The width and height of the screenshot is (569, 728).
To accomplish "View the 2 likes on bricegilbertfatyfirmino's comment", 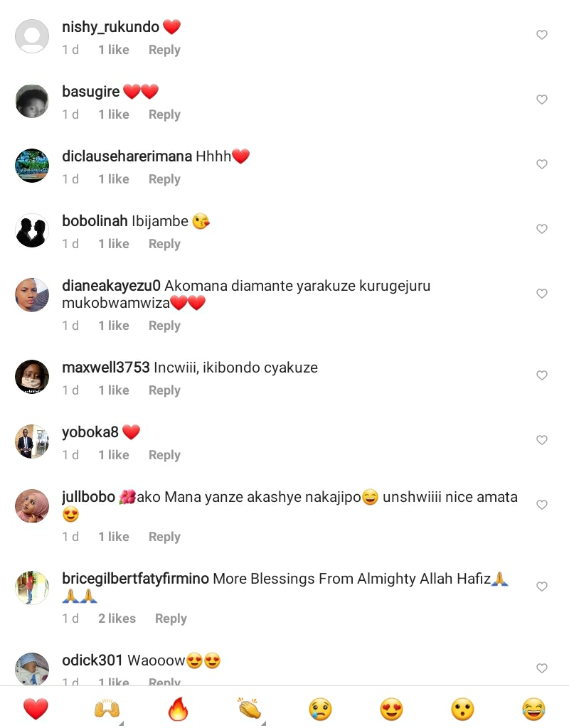I will [x=117, y=619].
